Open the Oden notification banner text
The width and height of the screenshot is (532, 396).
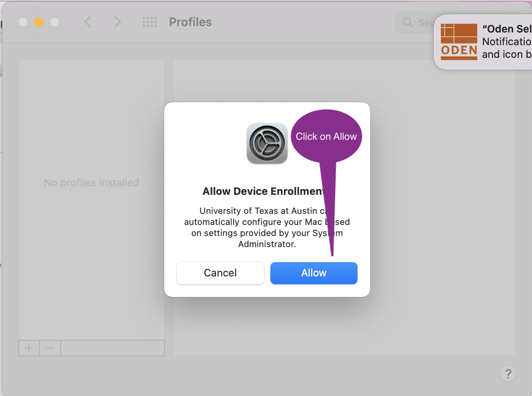pos(506,42)
